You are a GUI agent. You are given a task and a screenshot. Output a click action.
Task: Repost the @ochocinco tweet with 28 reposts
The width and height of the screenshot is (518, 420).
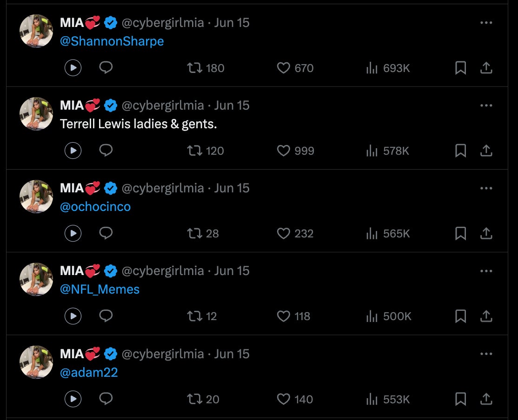coord(194,233)
